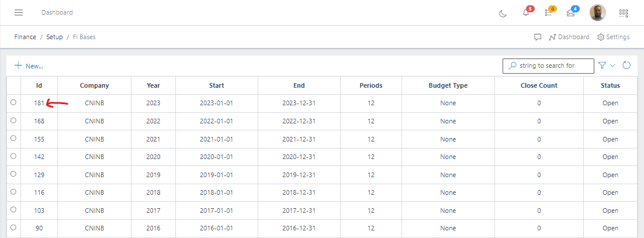Open notifications bell with 5 alerts
644x238 pixels.
[x=526, y=13]
